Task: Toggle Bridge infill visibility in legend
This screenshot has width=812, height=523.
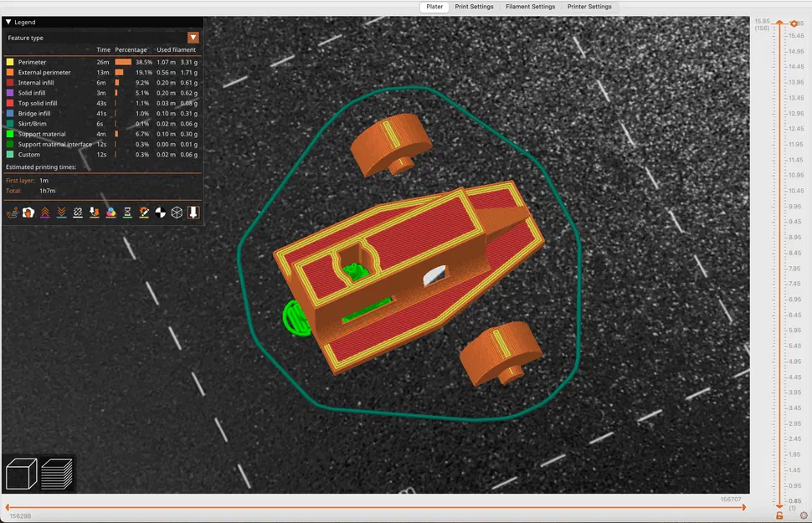Action: [x=102, y=114]
